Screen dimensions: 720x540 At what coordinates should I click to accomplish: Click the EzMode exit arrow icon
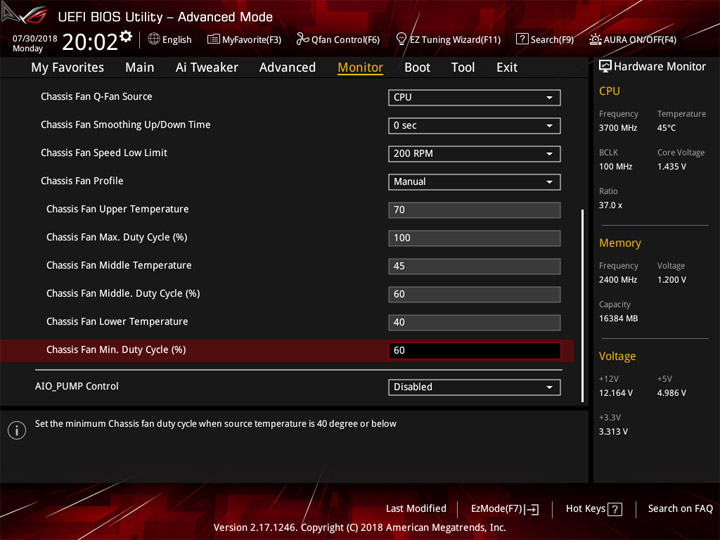[532, 509]
